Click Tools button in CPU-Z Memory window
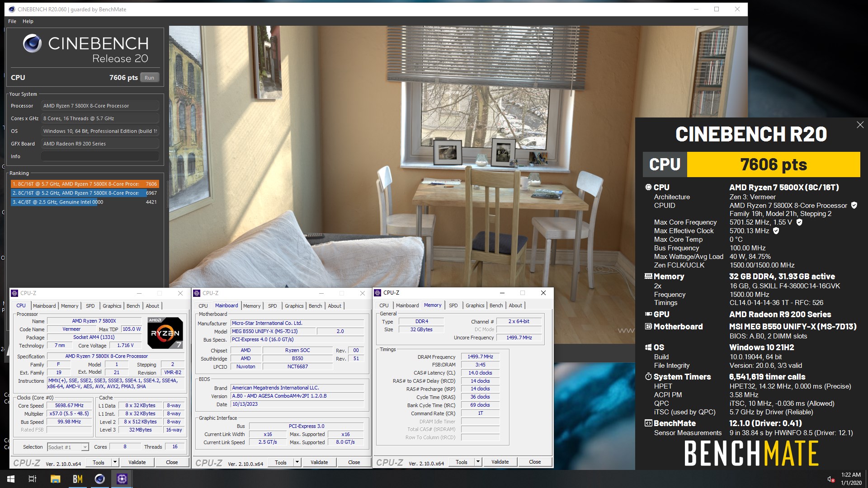This screenshot has height=488, width=868. pyautogui.click(x=462, y=462)
